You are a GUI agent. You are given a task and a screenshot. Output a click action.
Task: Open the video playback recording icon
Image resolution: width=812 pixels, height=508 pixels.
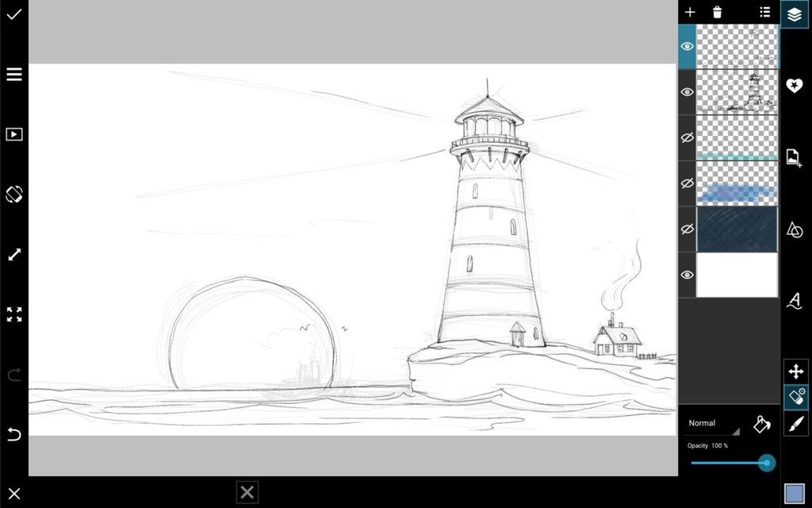tap(14, 135)
